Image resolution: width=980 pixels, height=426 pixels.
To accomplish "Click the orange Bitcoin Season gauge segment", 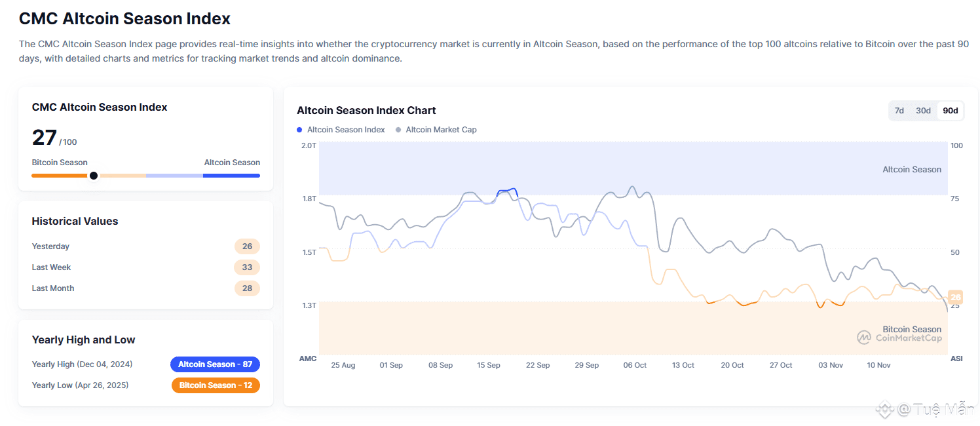I will [58, 176].
